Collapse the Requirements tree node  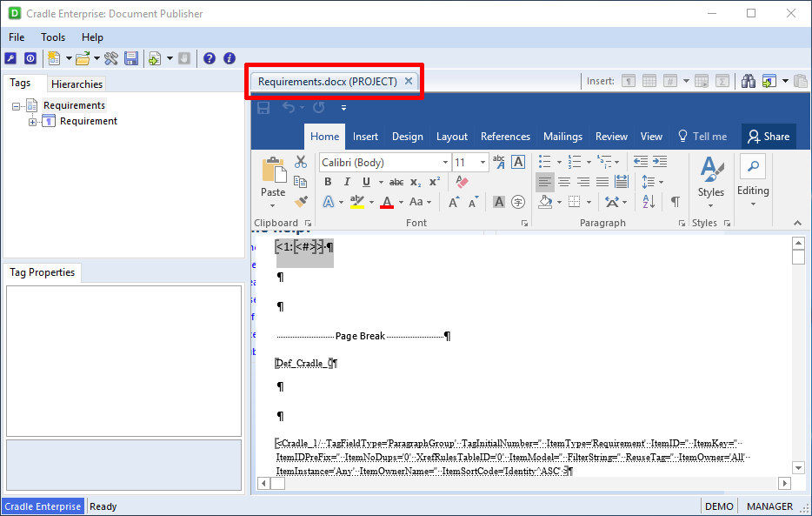coord(16,106)
